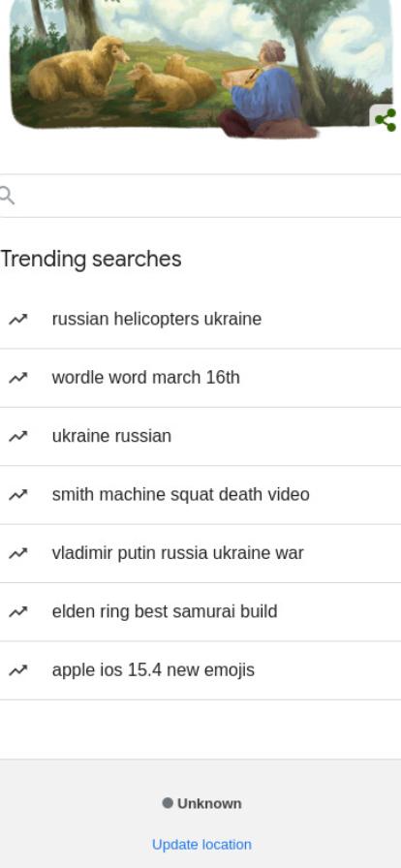Open the sheep painting doodle image

pyautogui.click(x=200, y=65)
